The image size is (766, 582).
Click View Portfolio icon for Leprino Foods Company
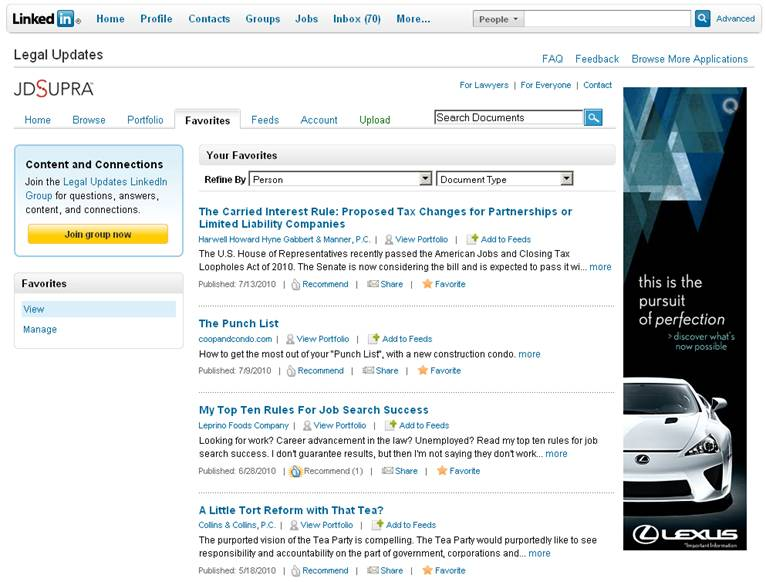point(307,426)
